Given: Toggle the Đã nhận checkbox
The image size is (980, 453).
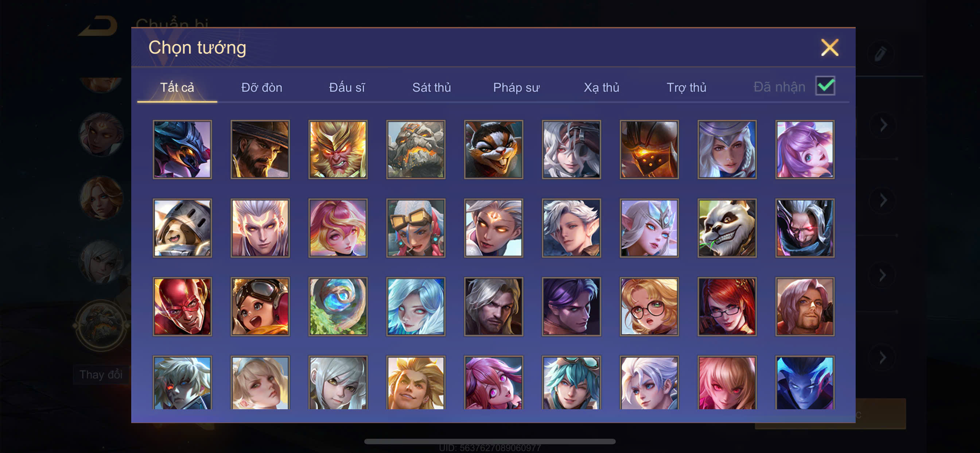Looking at the screenshot, I should [825, 86].
